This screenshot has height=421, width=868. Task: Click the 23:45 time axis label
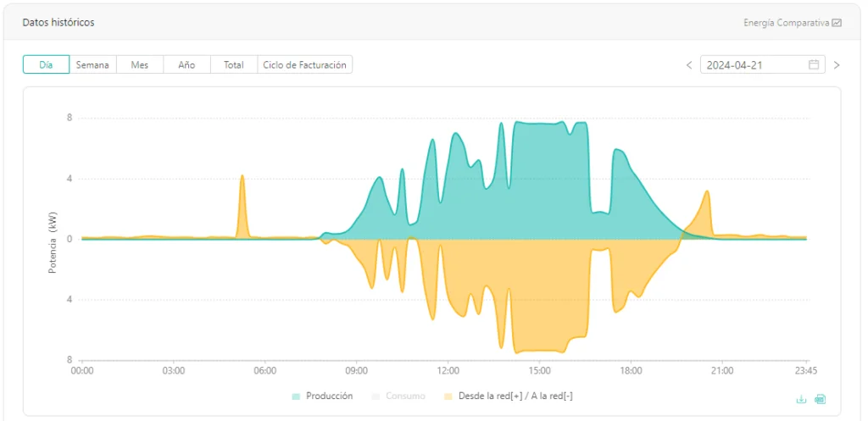(806, 371)
